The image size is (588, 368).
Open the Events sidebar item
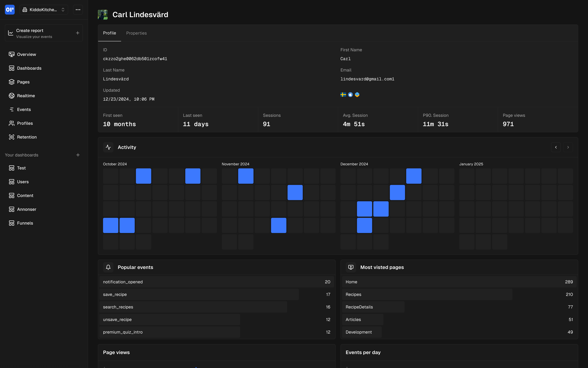coord(44,110)
